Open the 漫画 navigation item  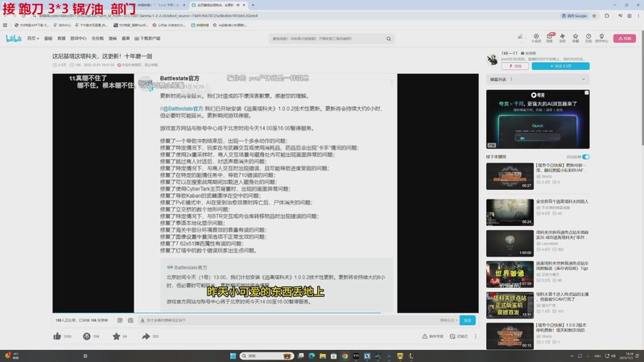[113, 39]
